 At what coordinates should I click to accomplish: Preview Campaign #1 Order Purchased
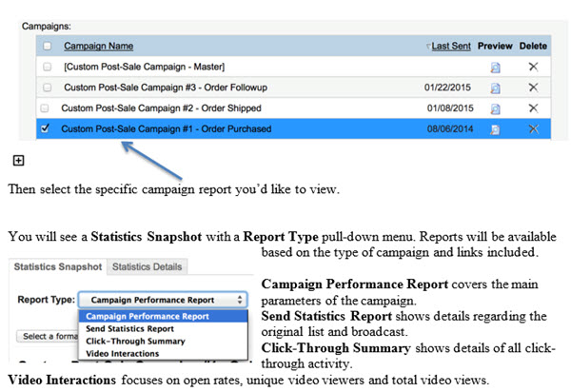(495, 128)
